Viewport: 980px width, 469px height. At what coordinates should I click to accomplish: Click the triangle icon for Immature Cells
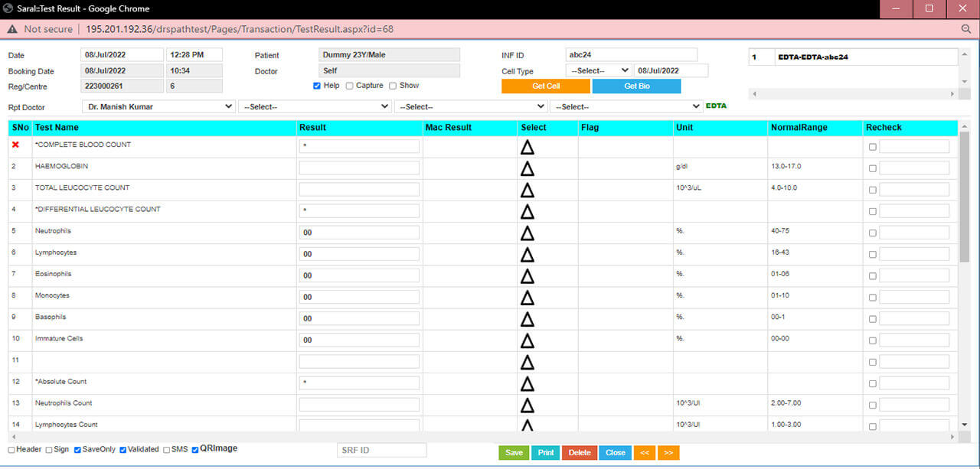pyautogui.click(x=527, y=340)
